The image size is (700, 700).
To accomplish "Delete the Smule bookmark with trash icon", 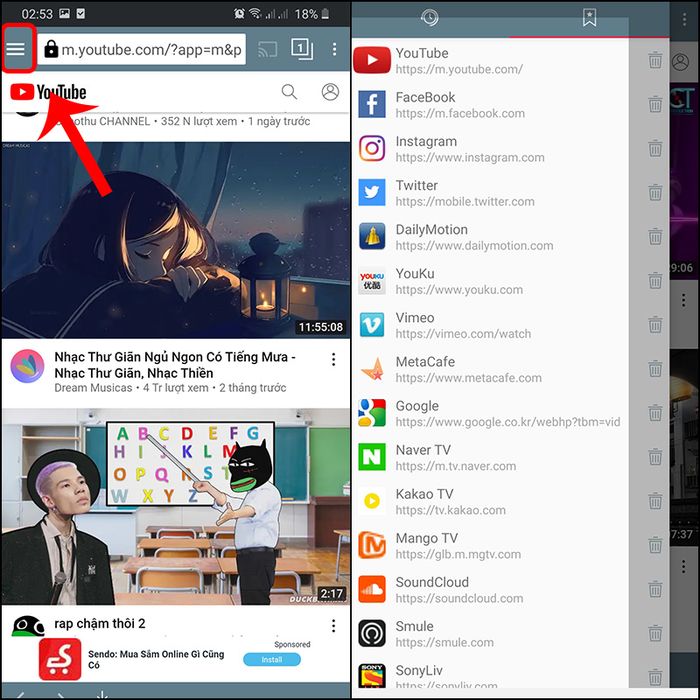I will click(655, 633).
